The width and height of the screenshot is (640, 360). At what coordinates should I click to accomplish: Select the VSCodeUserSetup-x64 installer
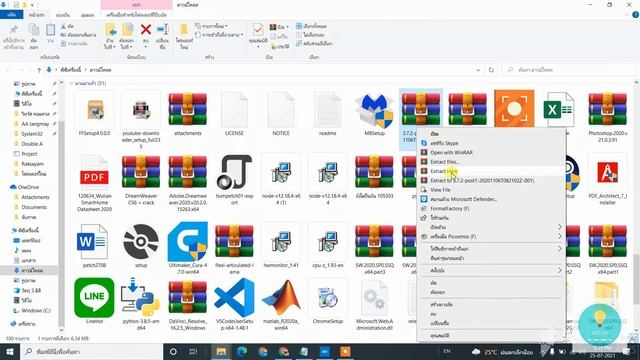[234, 304]
